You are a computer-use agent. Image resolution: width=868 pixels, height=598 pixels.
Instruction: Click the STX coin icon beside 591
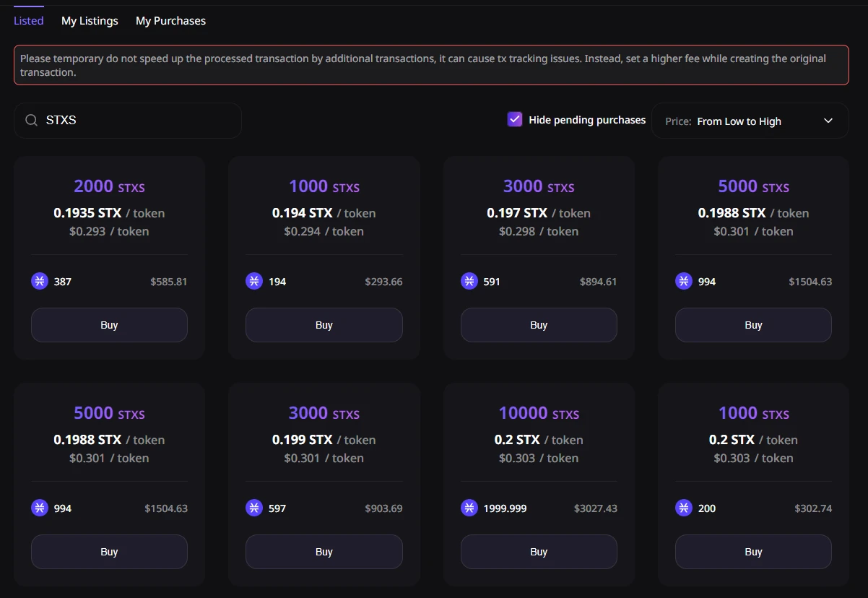469,281
